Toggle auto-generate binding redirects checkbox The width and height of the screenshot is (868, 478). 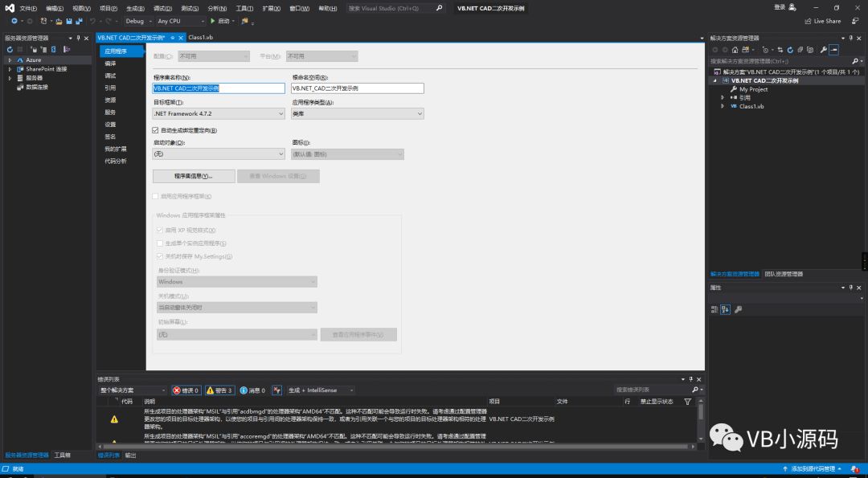(x=156, y=131)
